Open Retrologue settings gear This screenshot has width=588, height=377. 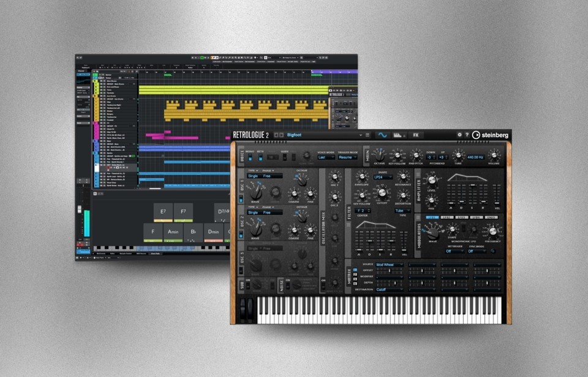pyautogui.click(x=459, y=135)
